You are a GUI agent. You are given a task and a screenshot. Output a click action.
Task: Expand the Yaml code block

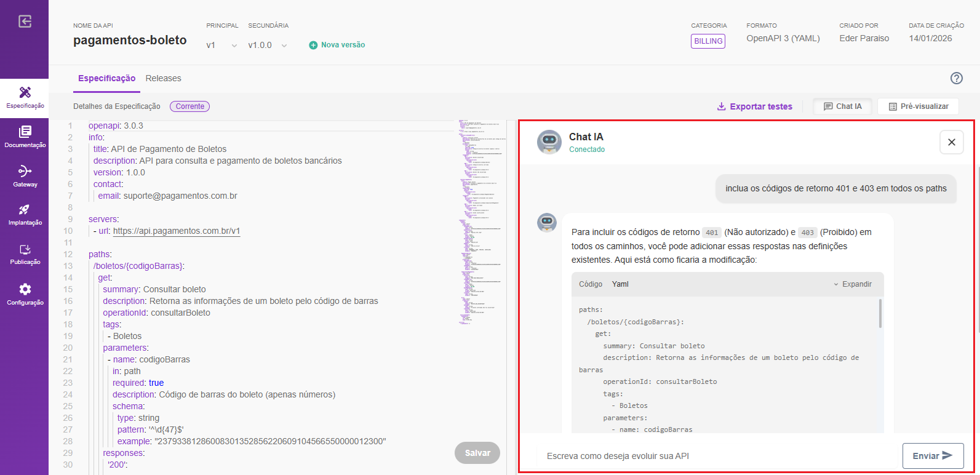tap(853, 284)
